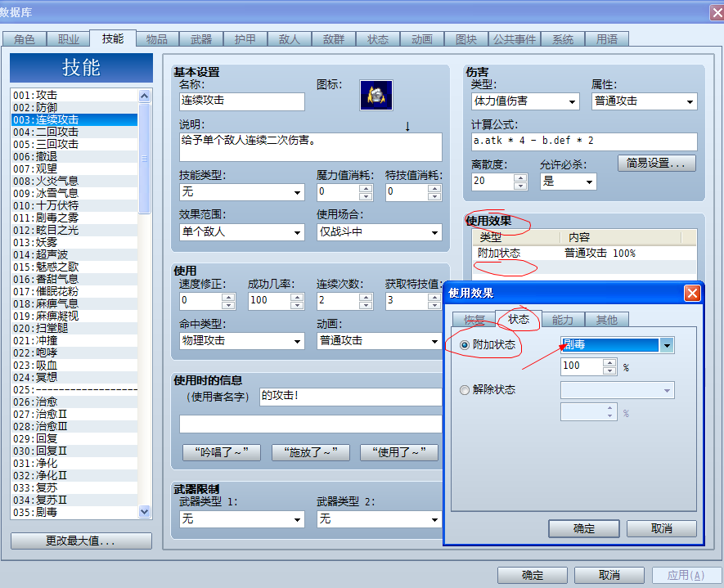
Task: Click the 应用(A) button
Action: pyautogui.click(x=686, y=576)
